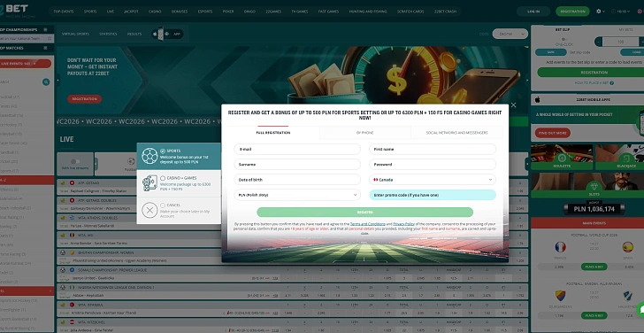Click the Date of birth field
The height and width of the screenshot is (333, 644).
pos(297,180)
